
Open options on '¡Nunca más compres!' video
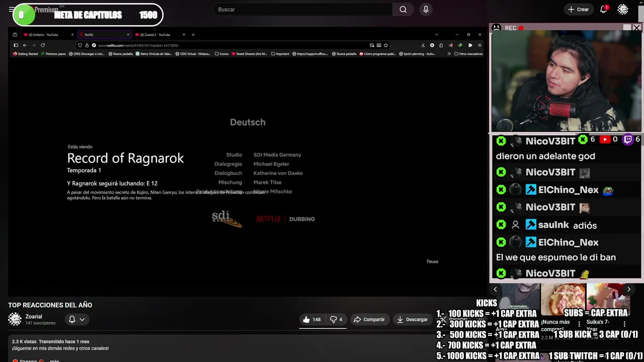[579, 324]
